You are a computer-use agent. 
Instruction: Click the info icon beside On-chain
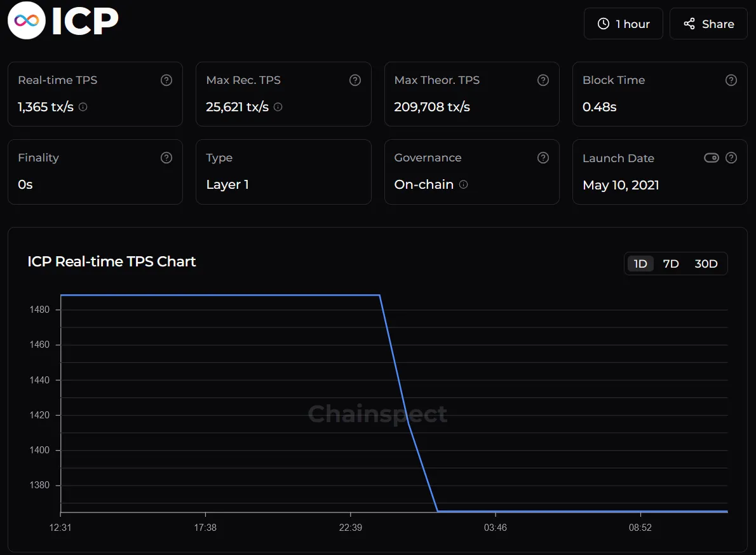tap(463, 184)
